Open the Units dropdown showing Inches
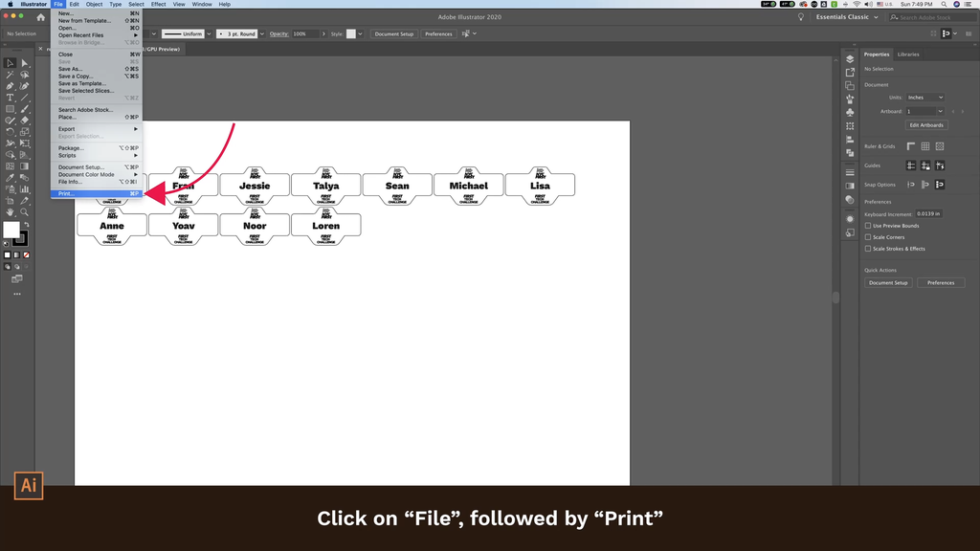980x551 pixels. coord(925,97)
